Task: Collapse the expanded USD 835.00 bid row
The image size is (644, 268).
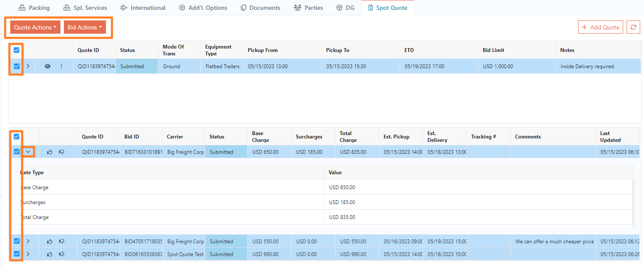Action: tap(28, 152)
